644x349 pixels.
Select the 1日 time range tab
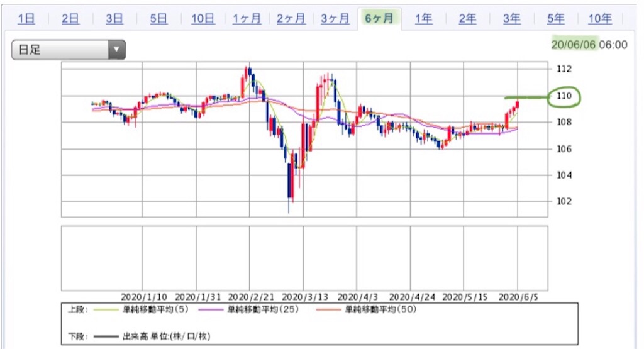click(x=26, y=18)
